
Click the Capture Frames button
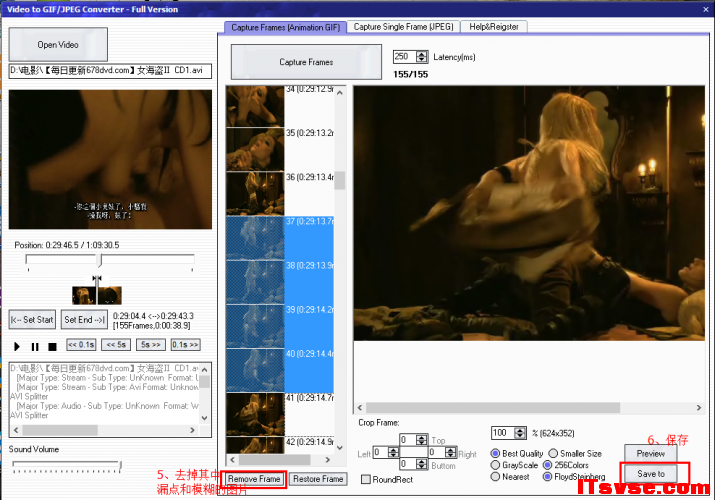(306, 62)
